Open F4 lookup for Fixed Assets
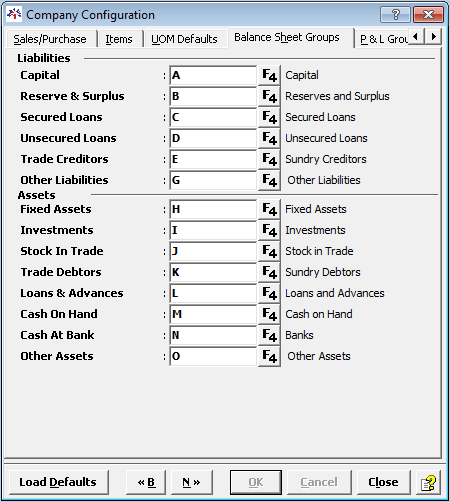 (269, 209)
